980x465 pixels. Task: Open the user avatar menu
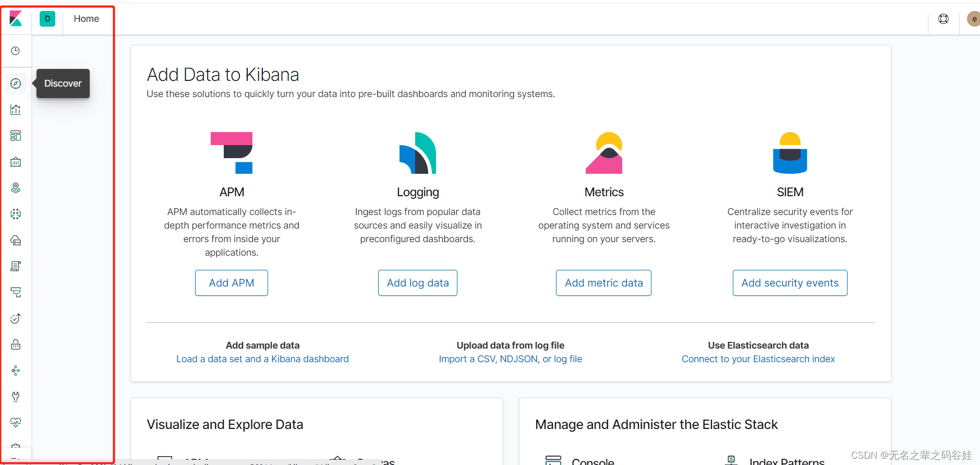pyautogui.click(x=974, y=19)
